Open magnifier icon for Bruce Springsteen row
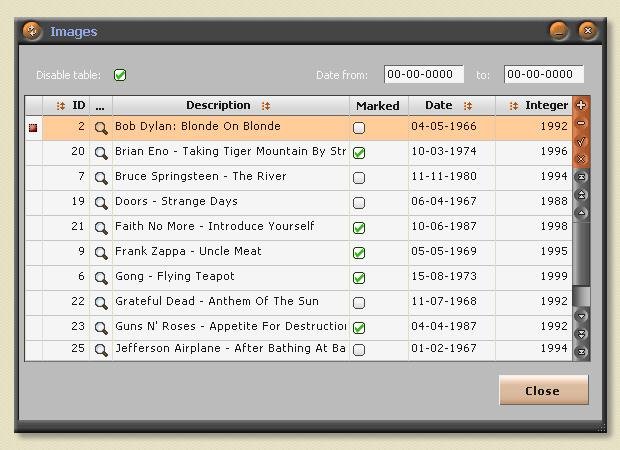The image size is (620, 450). [x=101, y=178]
